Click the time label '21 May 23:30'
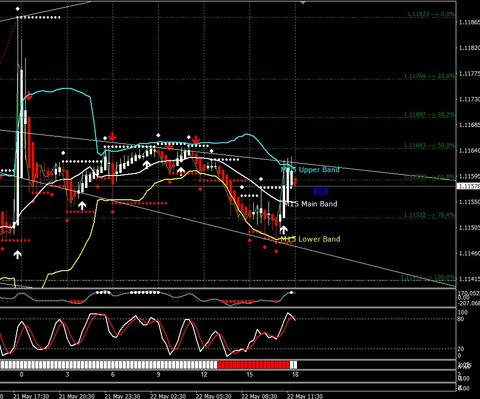 pyautogui.click(x=122, y=396)
